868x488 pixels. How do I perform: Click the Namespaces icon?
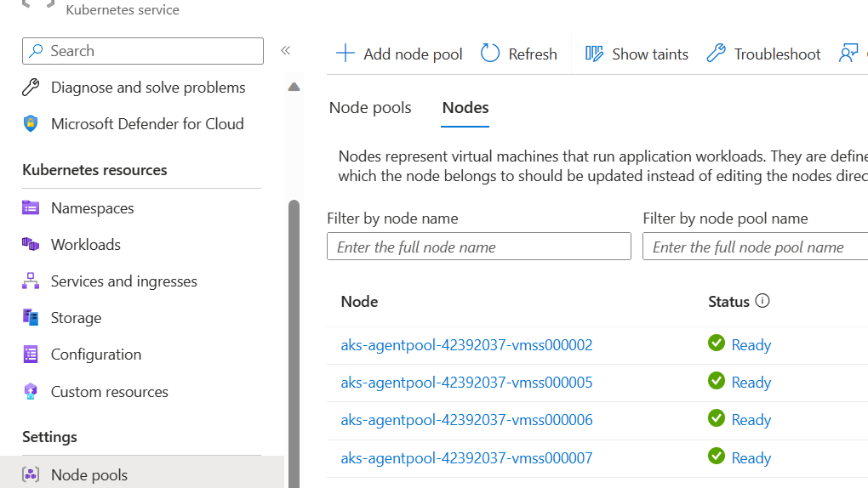31,207
